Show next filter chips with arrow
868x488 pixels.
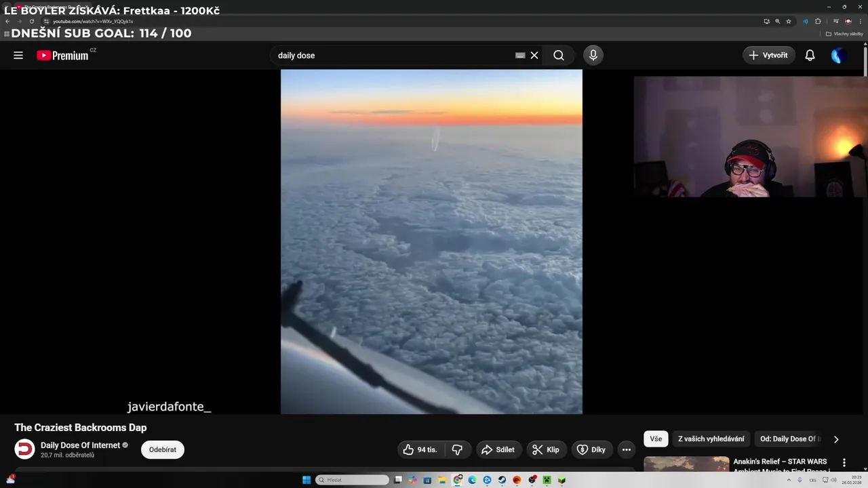(836, 439)
